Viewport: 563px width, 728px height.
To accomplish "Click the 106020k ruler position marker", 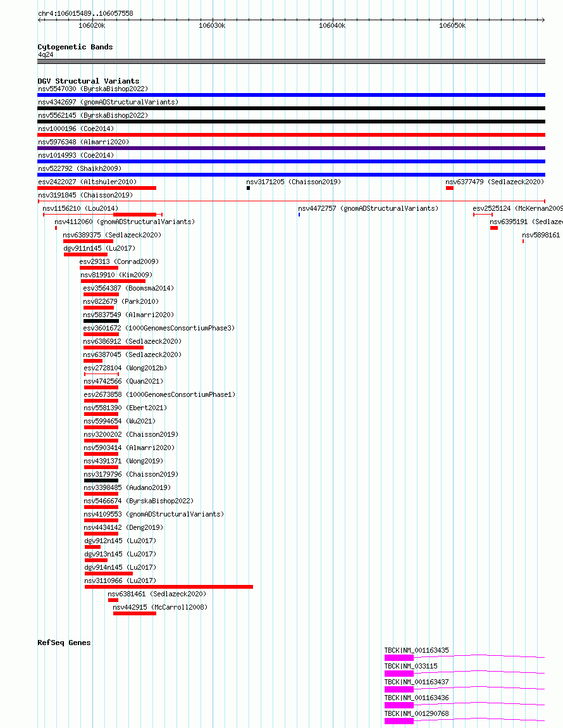I will [x=92, y=25].
